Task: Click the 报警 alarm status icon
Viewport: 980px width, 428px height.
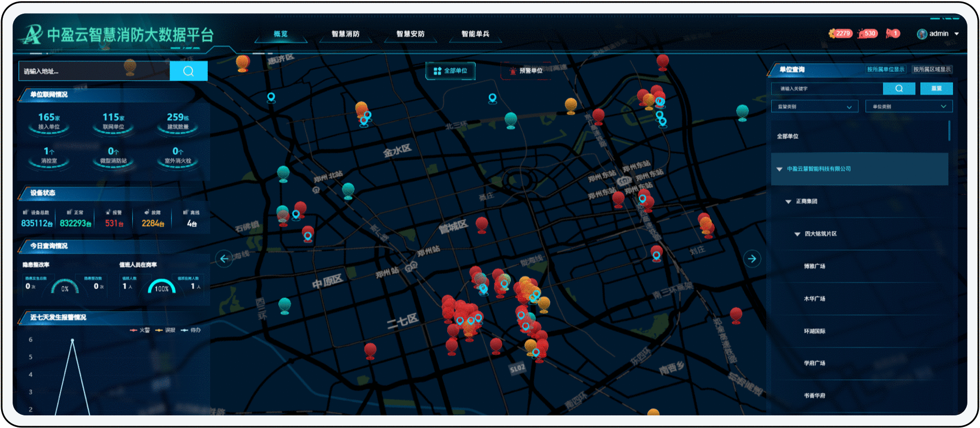Action: pos(108,212)
